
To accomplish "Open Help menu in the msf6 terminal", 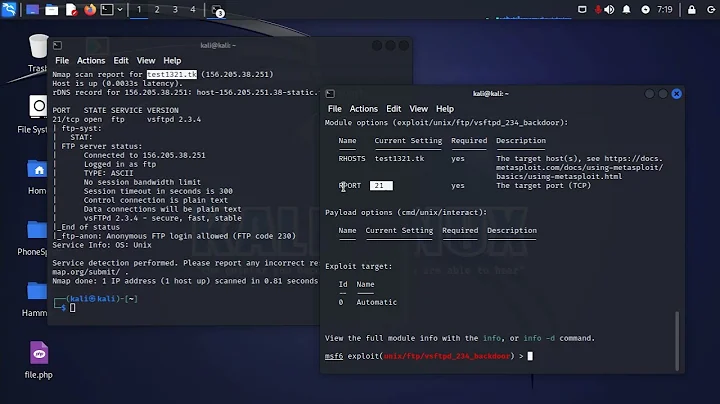I will (445, 109).
